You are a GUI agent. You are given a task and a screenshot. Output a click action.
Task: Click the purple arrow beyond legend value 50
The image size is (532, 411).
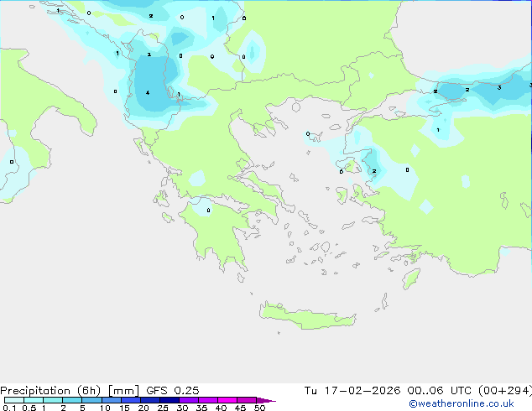pyautogui.click(x=266, y=400)
